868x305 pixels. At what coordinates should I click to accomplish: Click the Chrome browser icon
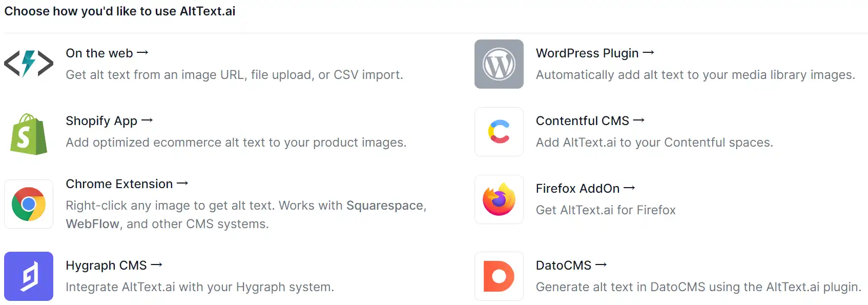(x=29, y=204)
